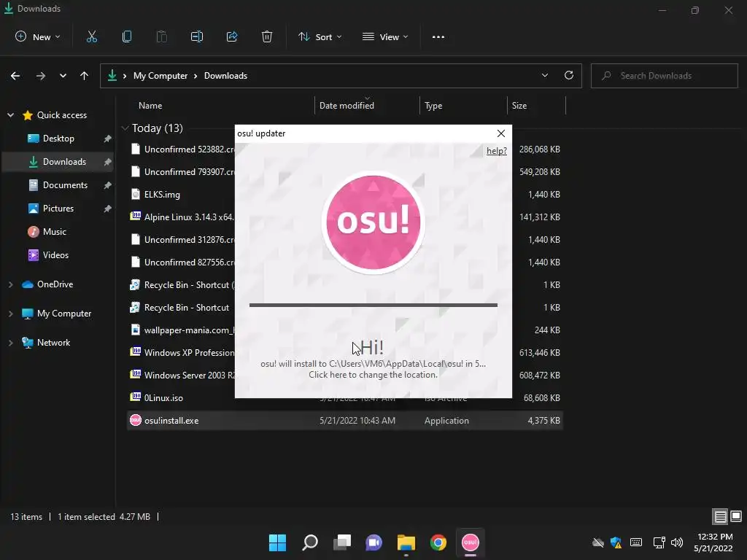The width and height of the screenshot is (747, 560).
Task: Click the big pink osu! logo
Action: 373,222
